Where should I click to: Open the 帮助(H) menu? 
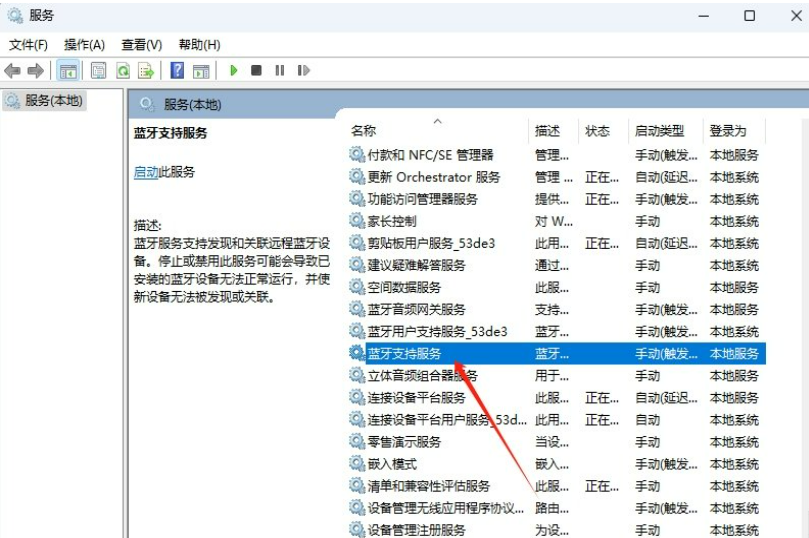(x=199, y=45)
